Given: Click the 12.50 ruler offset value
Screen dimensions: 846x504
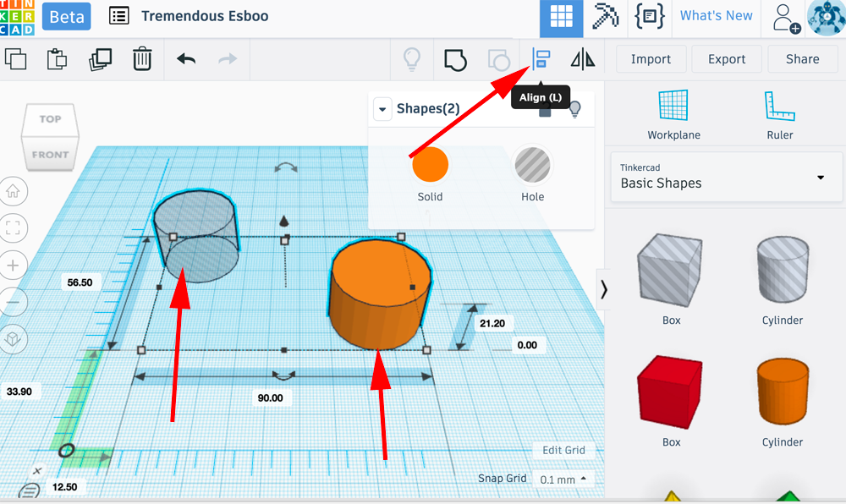Looking at the screenshot, I should tap(65, 487).
